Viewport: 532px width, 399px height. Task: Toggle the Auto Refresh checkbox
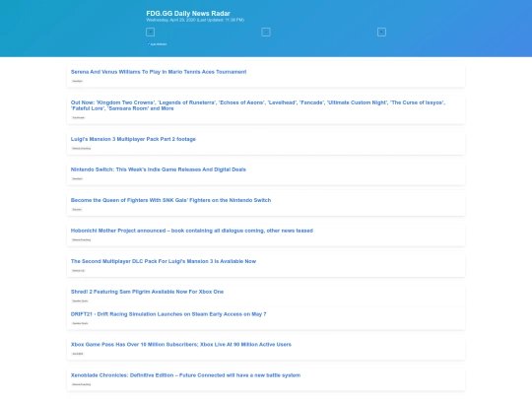[x=148, y=43]
